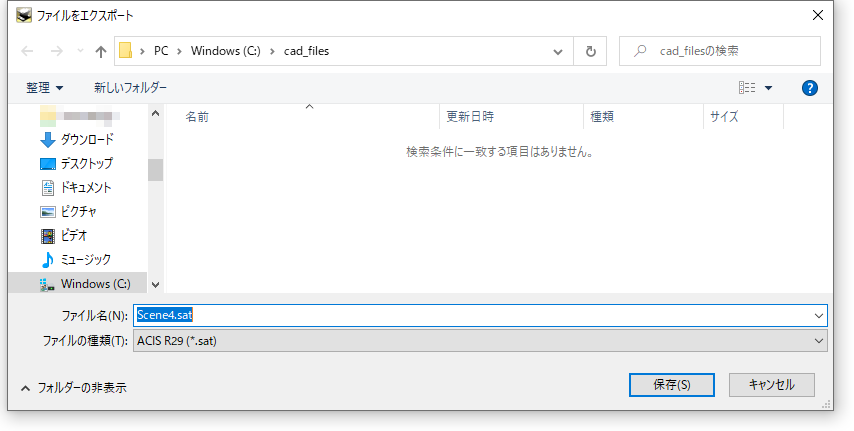Select cad_files in address breadcrumb
This screenshot has width=854, height=431.
307,51
